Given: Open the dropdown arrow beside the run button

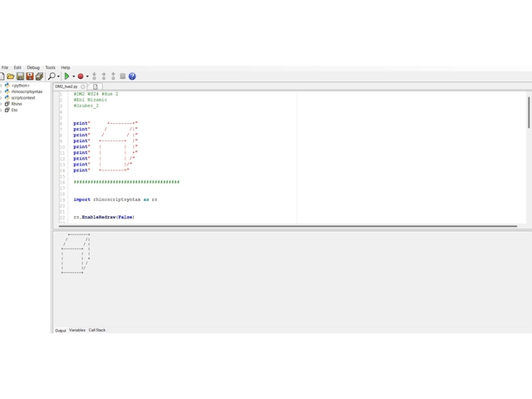Looking at the screenshot, I should coord(74,76).
